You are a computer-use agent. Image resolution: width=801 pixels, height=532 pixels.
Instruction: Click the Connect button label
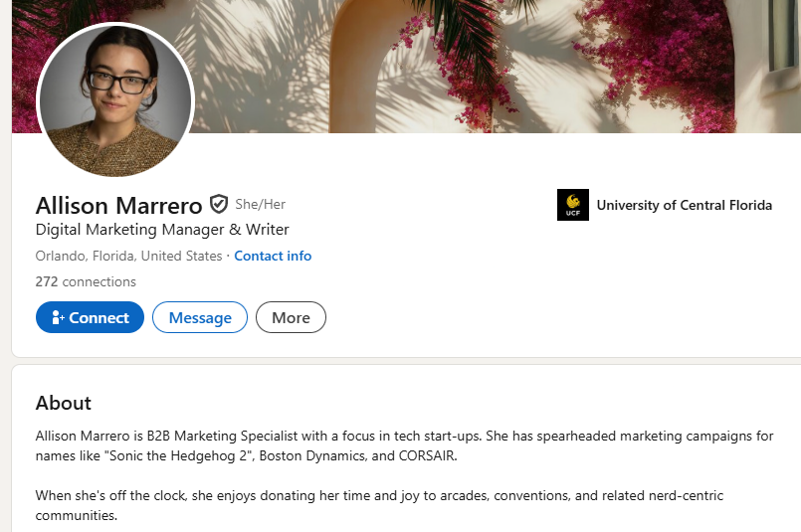click(x=100, y=318)
